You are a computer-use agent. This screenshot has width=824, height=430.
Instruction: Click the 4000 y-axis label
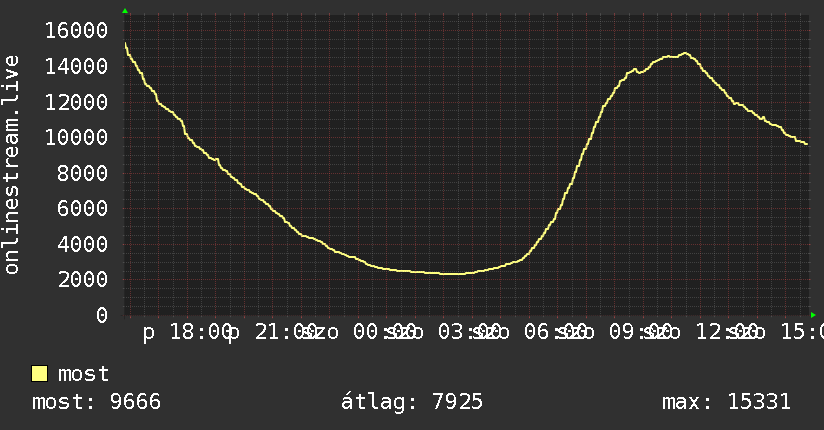tap(83, 244)
